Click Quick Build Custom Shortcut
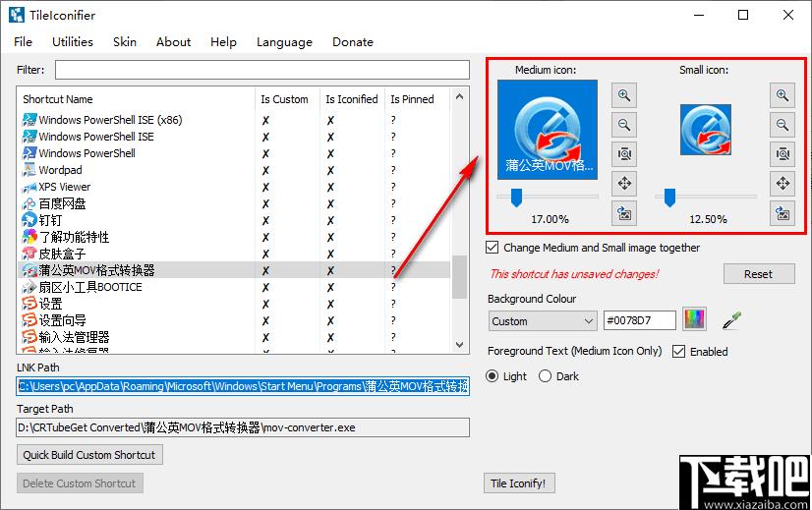Viewport: 812px width, 510px height. (x=89, y=455)
